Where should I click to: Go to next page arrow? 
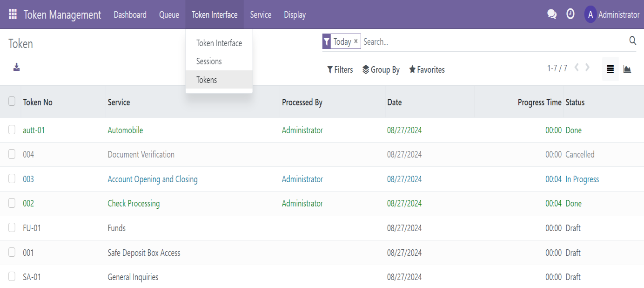point(588,68)
